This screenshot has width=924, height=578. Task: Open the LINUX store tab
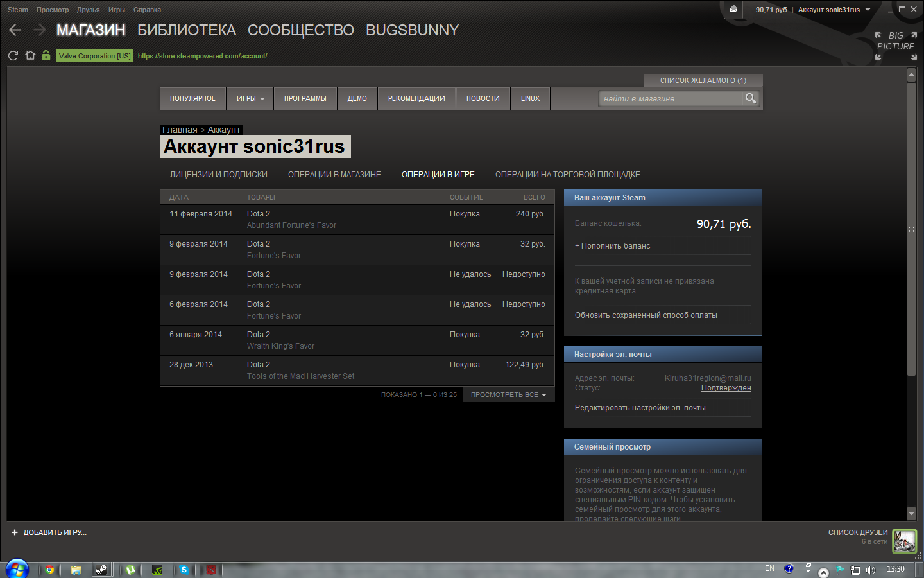click(x=530, y=98)
